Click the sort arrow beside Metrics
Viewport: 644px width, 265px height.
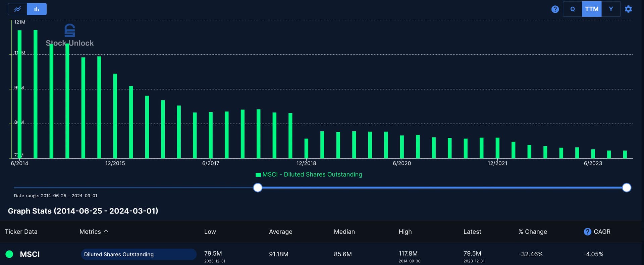[106, 231]
